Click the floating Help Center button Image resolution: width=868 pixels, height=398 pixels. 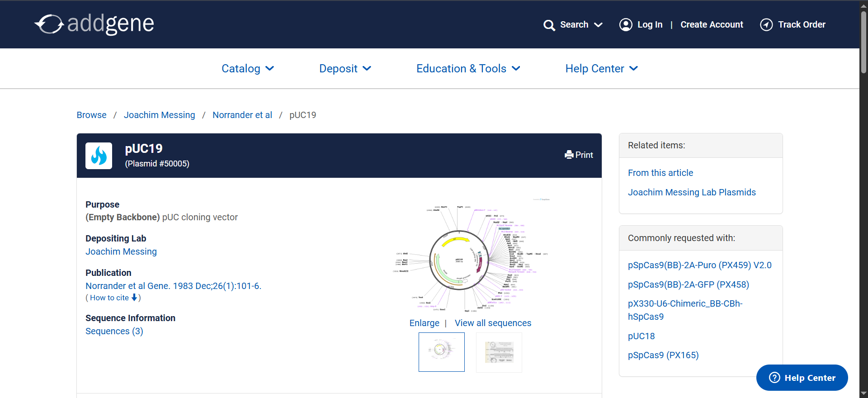coord(802,378)
